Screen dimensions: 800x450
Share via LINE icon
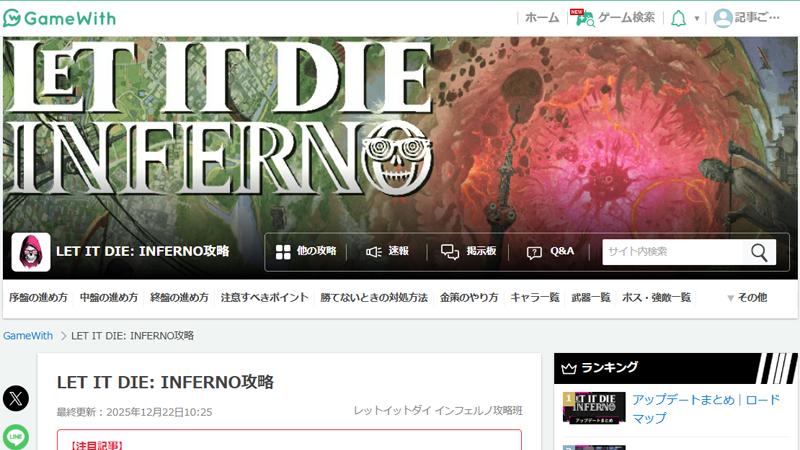pyautogui.click(x=16, y=437)
